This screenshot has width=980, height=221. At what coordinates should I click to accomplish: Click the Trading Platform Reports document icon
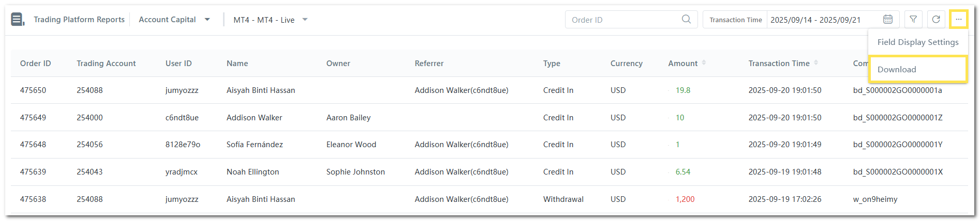[x=18, y=20]
